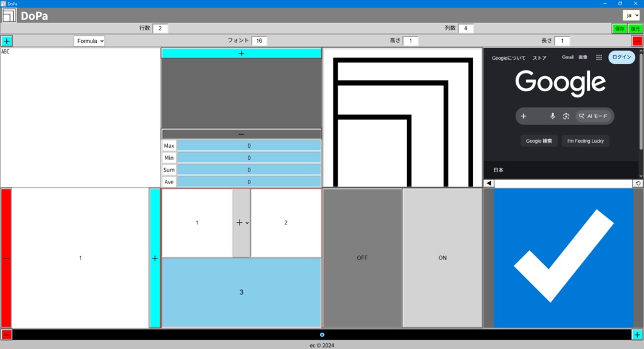Click the フォント size input field
This screenshot has width=644, height=349.
pyautogui.click(x=259, y=41)
